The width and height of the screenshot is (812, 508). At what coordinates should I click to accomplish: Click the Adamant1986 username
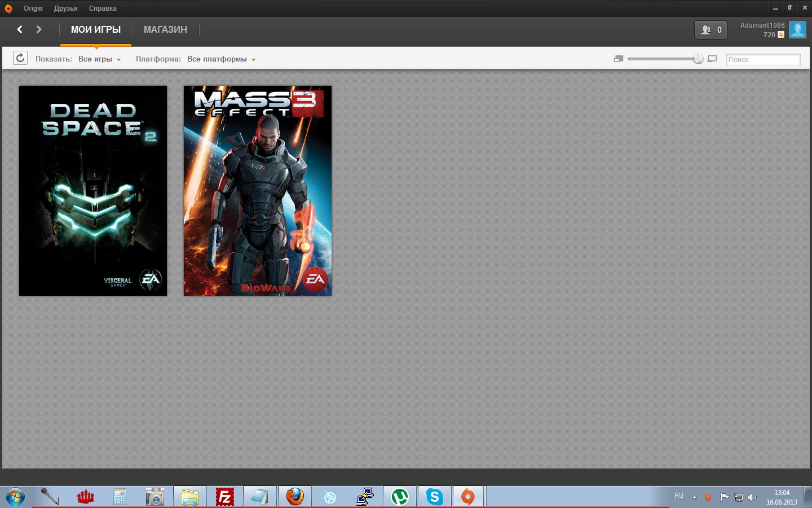762,25
